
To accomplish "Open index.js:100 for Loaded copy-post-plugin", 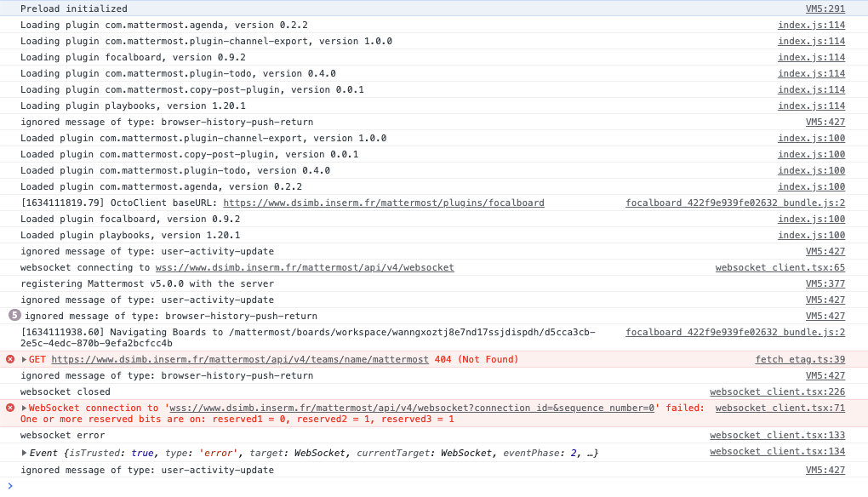I will point(811,154).
